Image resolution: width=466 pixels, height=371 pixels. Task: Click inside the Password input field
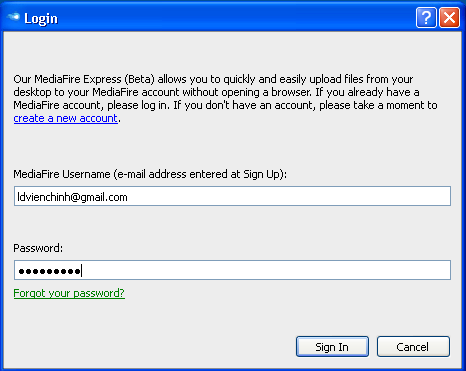232,270
